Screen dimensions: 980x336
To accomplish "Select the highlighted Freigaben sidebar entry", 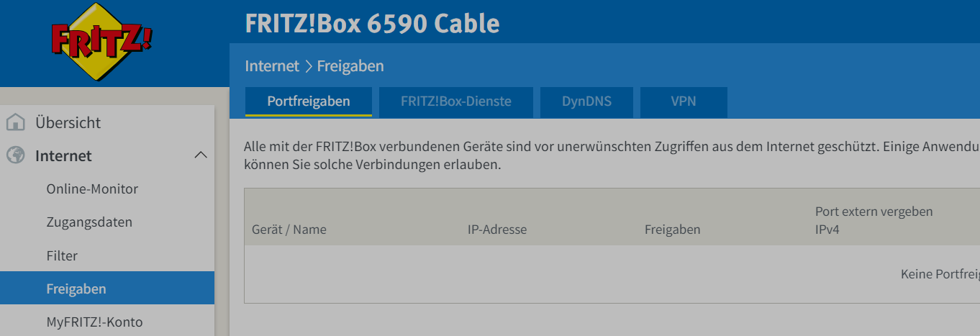I will pos(76,289).
